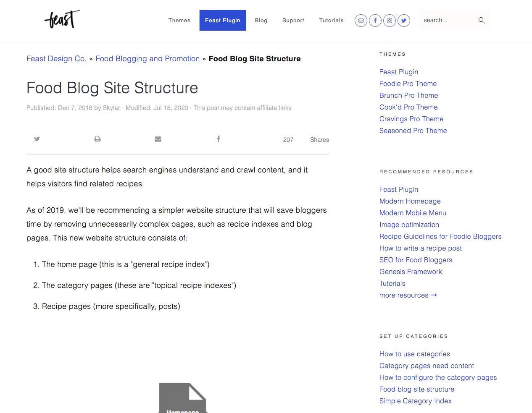Share post via Facebook f icon
Viewport: 532px width, 413px height.
coord(219,139)
